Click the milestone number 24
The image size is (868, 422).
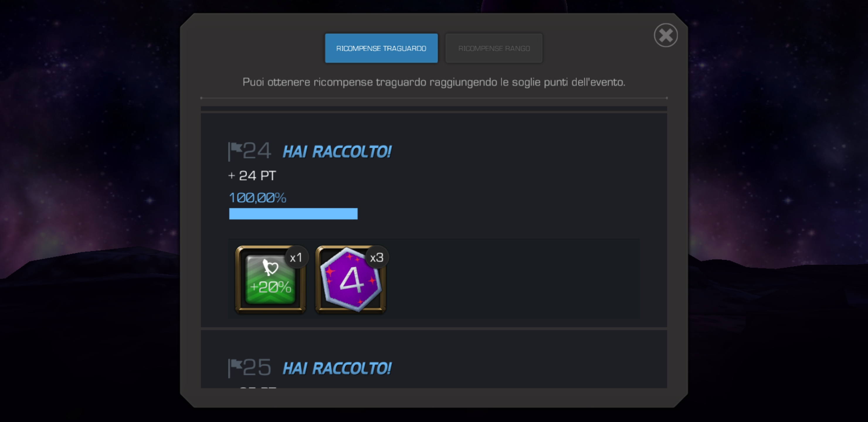pyautogui.click(x=257, y=151)
